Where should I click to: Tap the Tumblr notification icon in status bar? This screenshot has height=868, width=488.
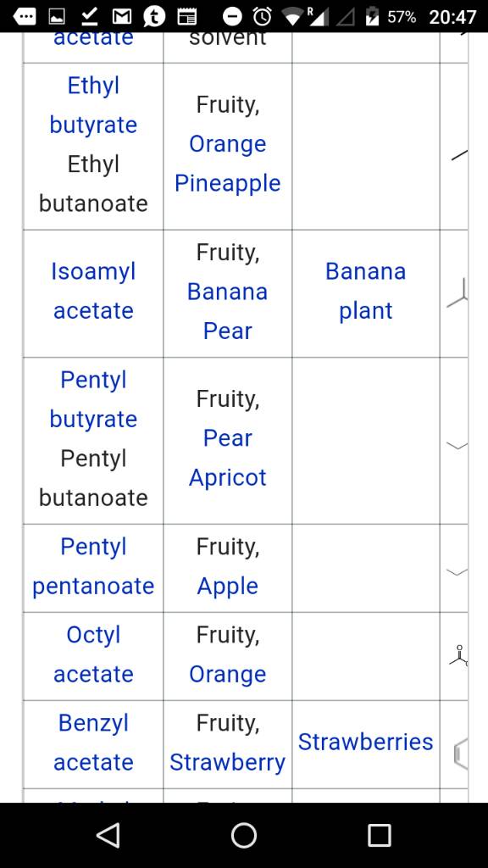[154, 17]
